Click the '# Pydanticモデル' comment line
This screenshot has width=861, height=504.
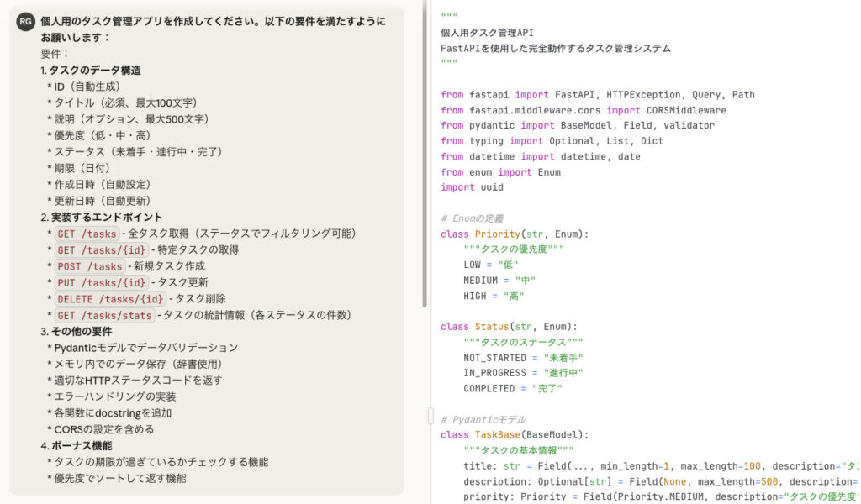[483, 419]
